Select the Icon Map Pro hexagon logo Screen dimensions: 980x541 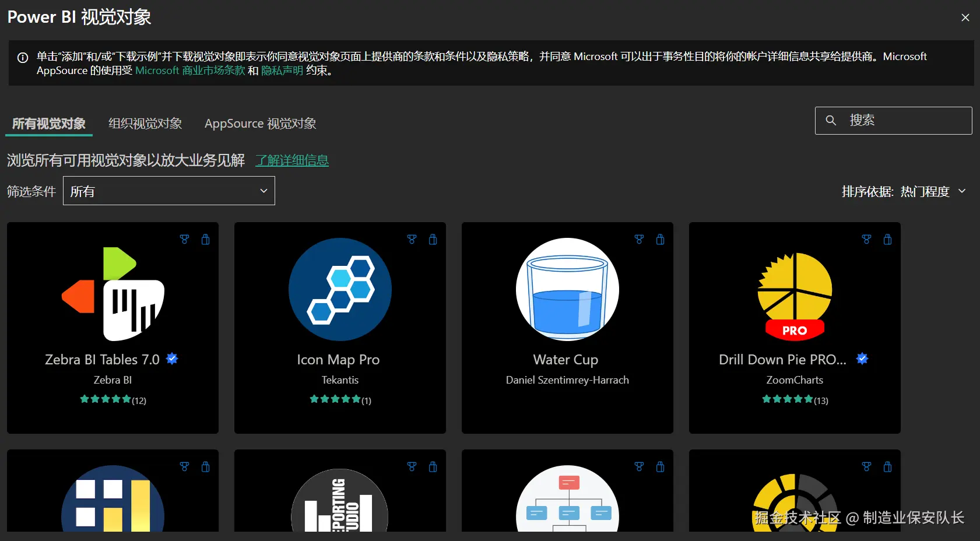[x=340, y=289]
